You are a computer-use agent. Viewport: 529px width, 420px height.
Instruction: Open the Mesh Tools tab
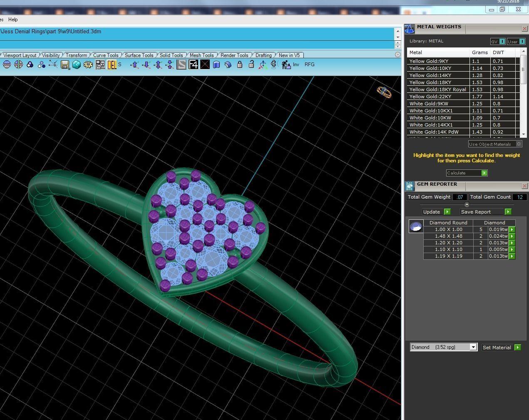[x=201, y=55]
